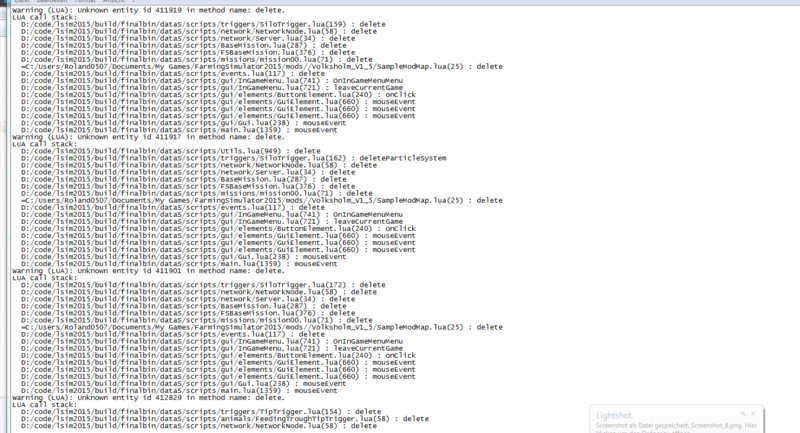Select the warning line for entity id 412829
Image resolution: width=800 pixels, height=433 pixels.
[148, 397]
